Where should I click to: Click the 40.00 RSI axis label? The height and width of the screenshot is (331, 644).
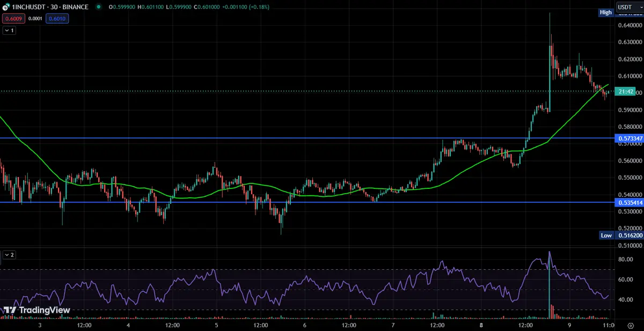[x=626, y=299]
